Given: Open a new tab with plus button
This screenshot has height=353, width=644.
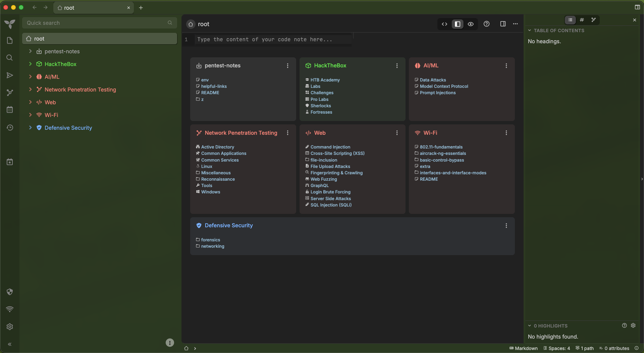Looking at the screenshot, I should coord(141,7).
